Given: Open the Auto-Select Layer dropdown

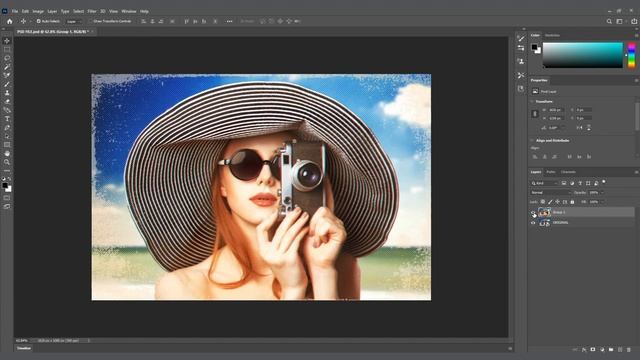Looking at the screenshot, I should point(73,21).
